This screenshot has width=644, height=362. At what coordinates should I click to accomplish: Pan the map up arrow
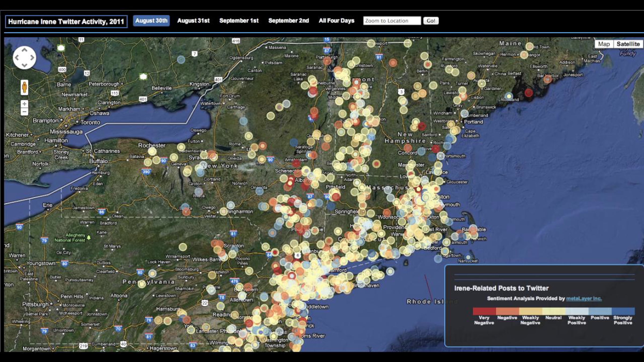point(24,50)
